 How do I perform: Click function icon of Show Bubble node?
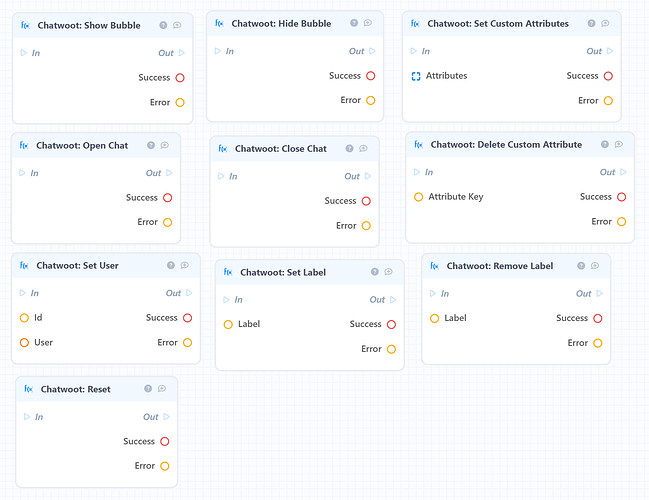(x=25, y=25)
